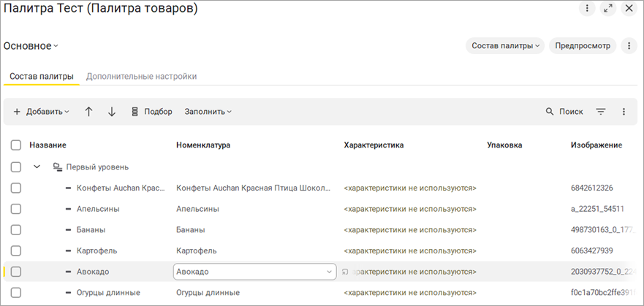The image size is (644, 306).
Task: Click image value starting with f0c1a70bc2ffe
Action: click(604, 292)
